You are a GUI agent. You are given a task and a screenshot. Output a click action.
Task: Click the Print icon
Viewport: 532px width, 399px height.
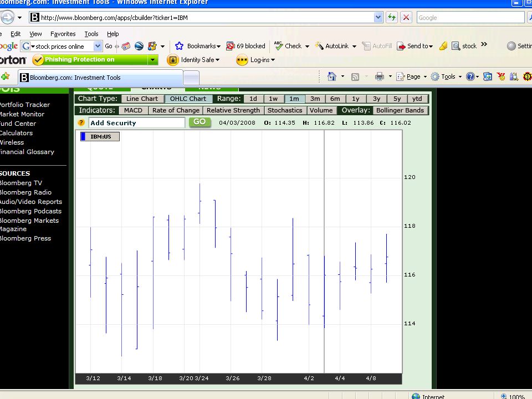pos(379,76)
